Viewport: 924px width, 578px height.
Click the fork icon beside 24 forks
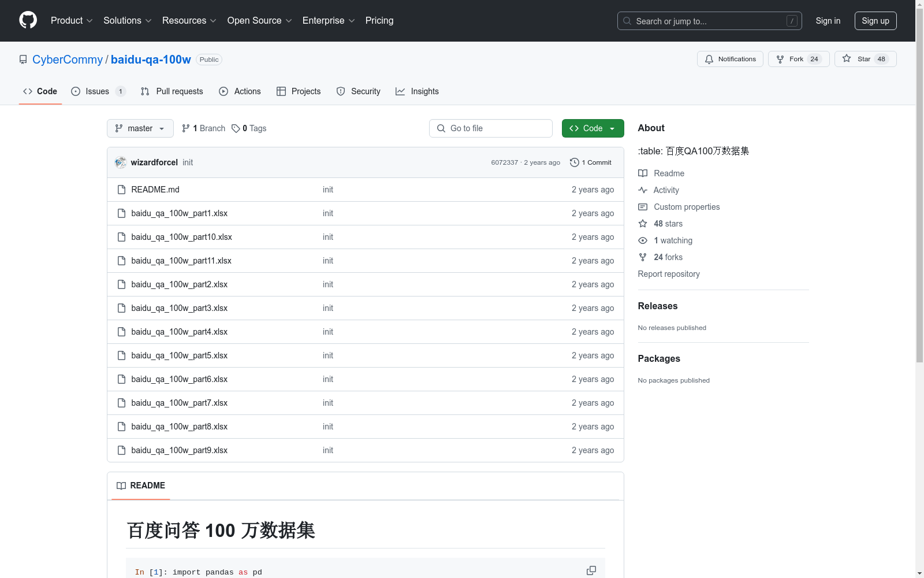coord(643,257)
